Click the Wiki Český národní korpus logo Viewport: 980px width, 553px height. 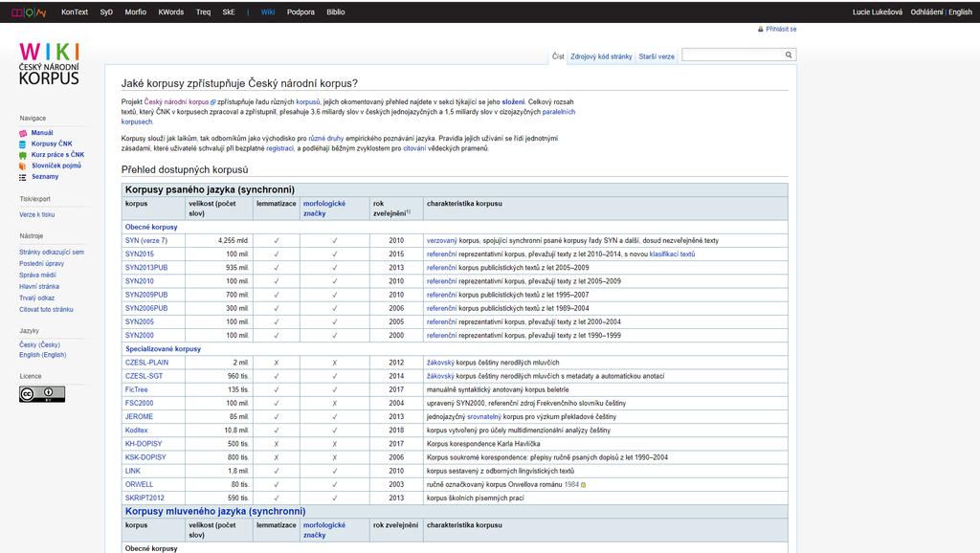(49, 64)
